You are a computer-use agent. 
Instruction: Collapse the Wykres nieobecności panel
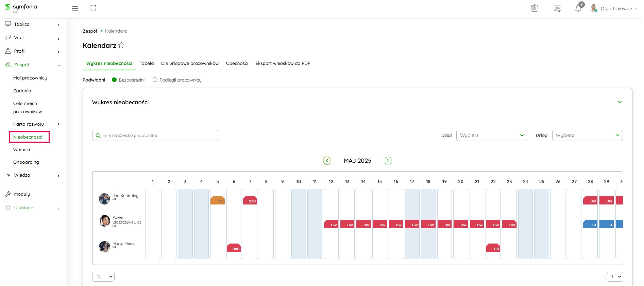coord(620,102)
